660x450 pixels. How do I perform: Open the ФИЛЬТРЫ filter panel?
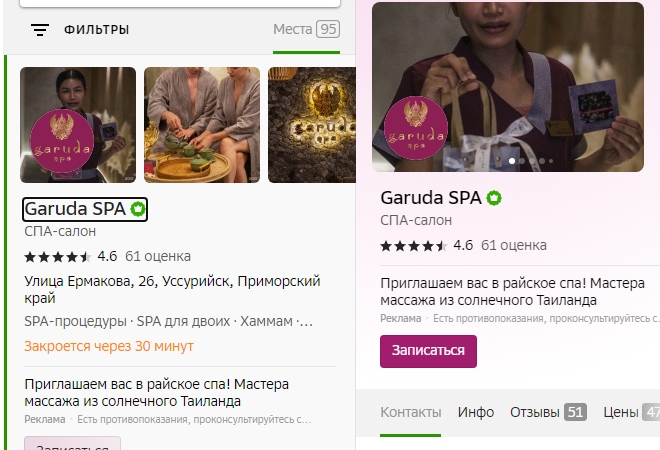coord(96,29)
